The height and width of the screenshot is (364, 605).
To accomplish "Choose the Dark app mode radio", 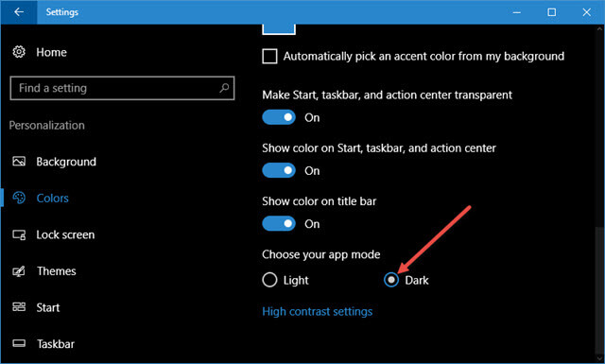I will 391,280.
